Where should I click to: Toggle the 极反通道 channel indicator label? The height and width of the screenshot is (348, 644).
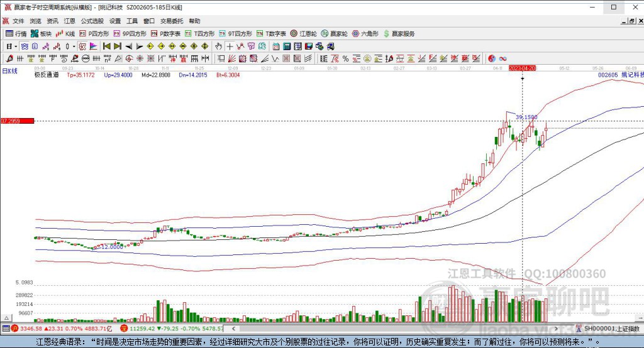click(46, 75)
